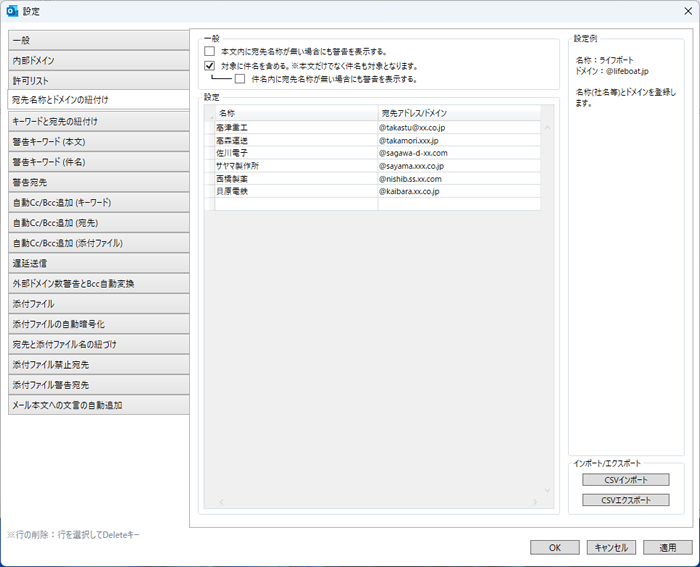Open 警告キーワード (件名) tab
Image resolution: width=700 pixels, height=567 pixels.
[x=99, y=162]
